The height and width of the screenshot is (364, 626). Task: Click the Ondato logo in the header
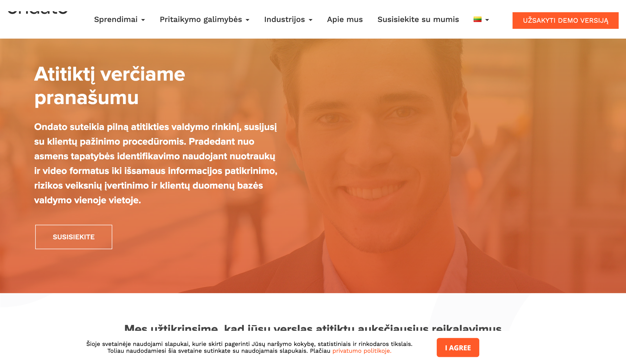(37, 11)
